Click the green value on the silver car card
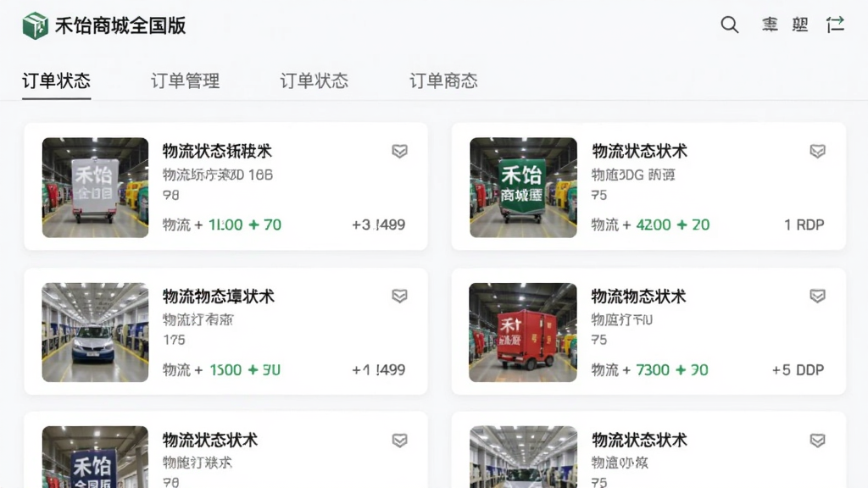 (x=245, y=369)
